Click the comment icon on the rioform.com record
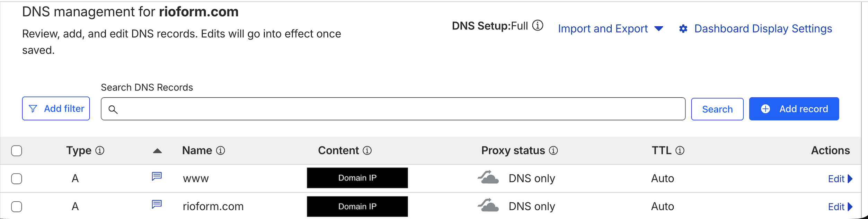Viewport: 868px width, 219px height. click(157, 204)
